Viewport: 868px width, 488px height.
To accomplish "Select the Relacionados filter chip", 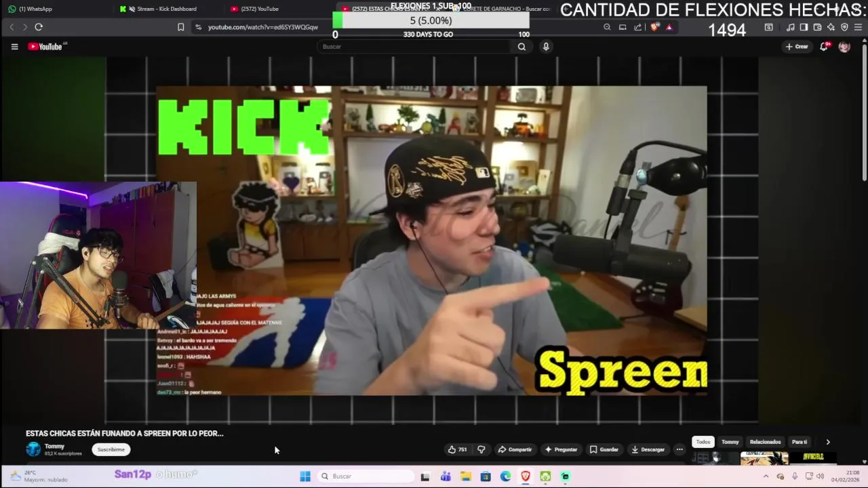I will click(766, 442).
